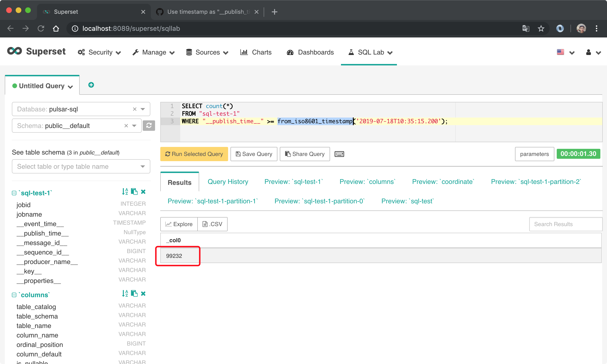The image size is (607, 364).
Task: Open the Database dropdown
Action: click(143, 109)
